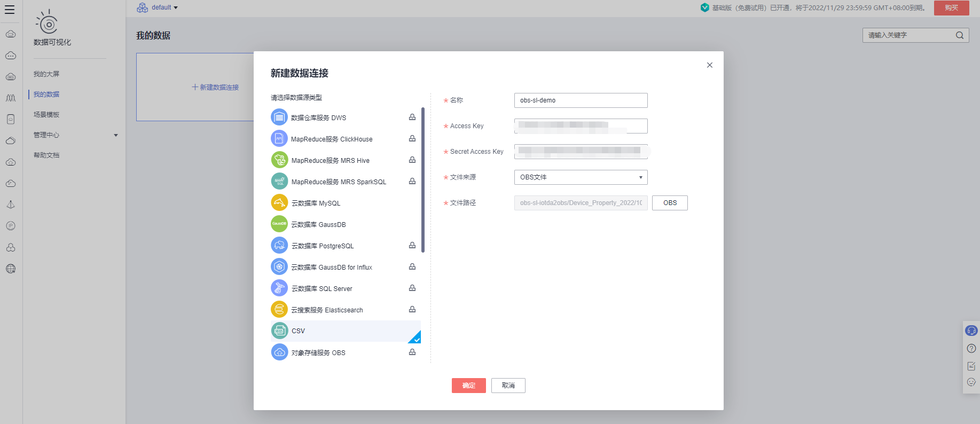Click the search magnifier icon
The image size is (980, 424).
pyautogui.click(x=960, y=35)
